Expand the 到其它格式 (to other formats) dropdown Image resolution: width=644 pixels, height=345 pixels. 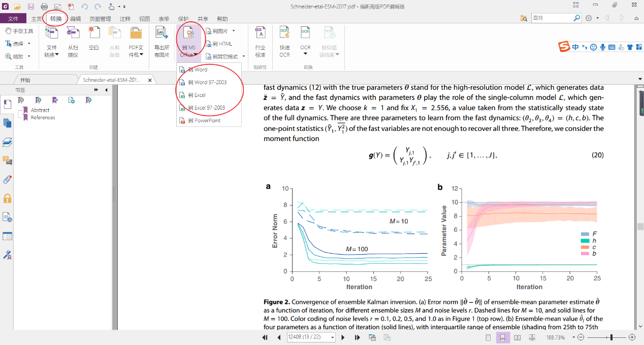(244, 56)
